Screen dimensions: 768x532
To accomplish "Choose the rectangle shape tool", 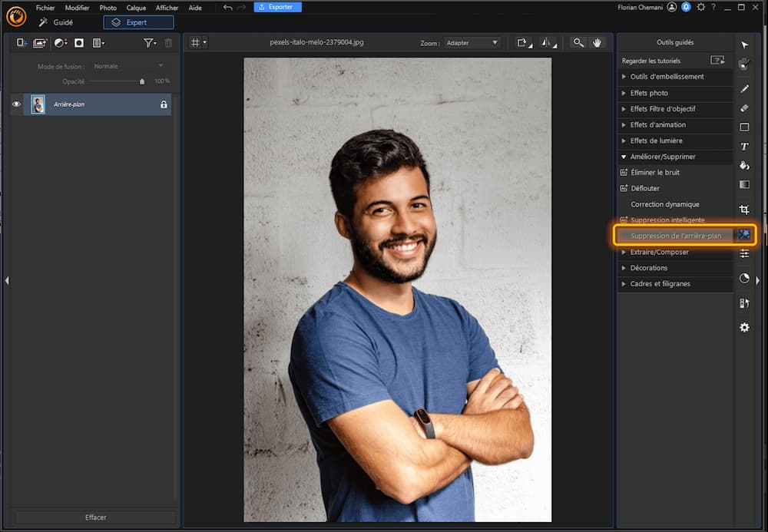I will tap(744, 127).
